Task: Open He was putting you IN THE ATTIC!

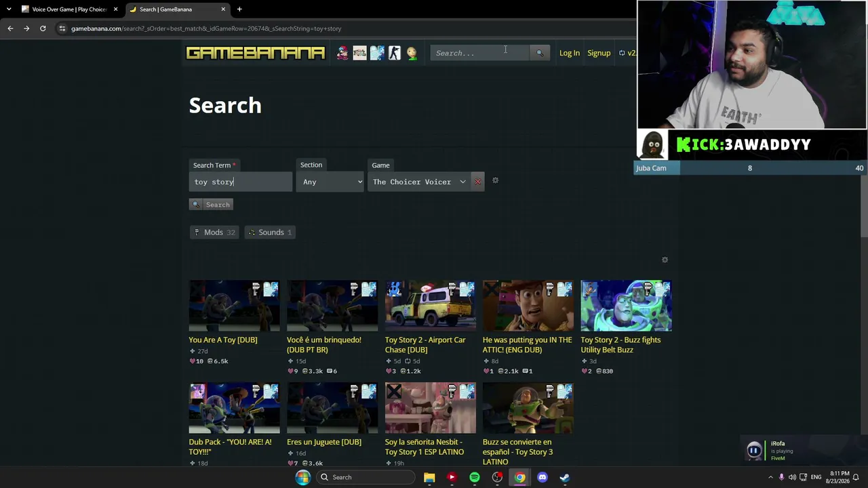Action: pyautogui.click(x=528, y=345)
